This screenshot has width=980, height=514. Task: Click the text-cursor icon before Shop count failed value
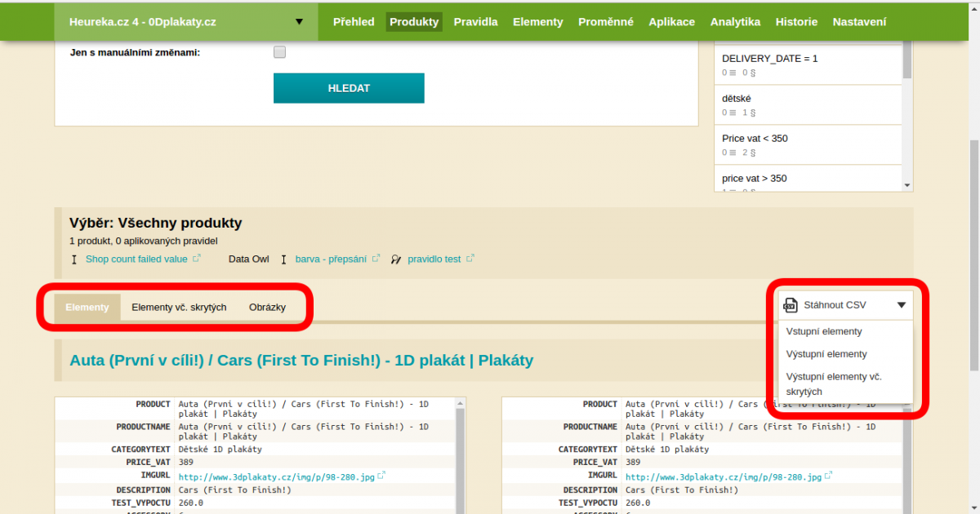pyautogui.click(x=75, y=259)
